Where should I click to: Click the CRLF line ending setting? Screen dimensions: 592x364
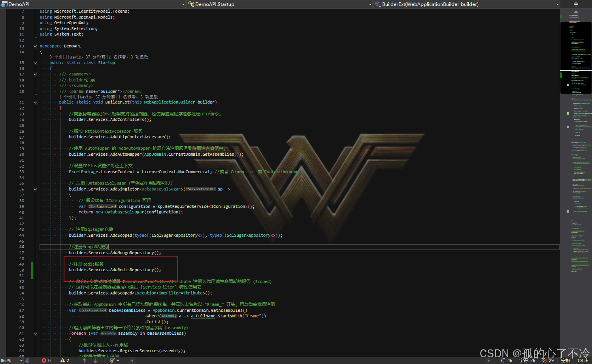click(583, 360)
